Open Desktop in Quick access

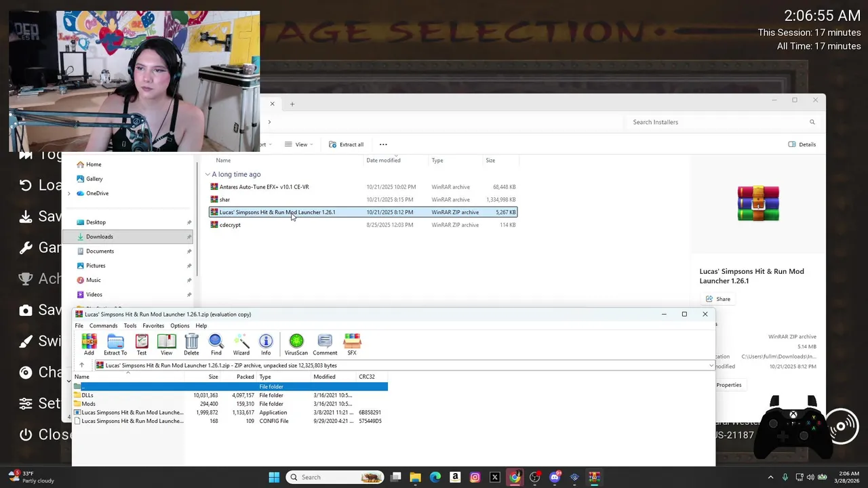(96, 222)
